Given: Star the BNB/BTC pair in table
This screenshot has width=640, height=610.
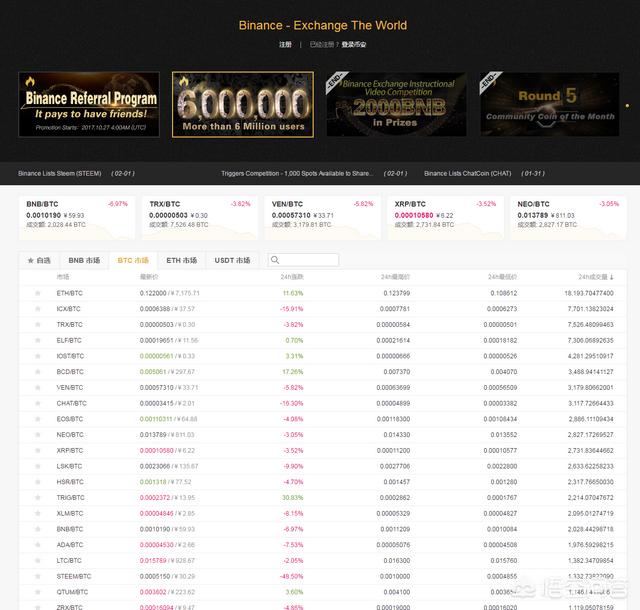Looking at the screenshot, I should [x=38, y=529].
